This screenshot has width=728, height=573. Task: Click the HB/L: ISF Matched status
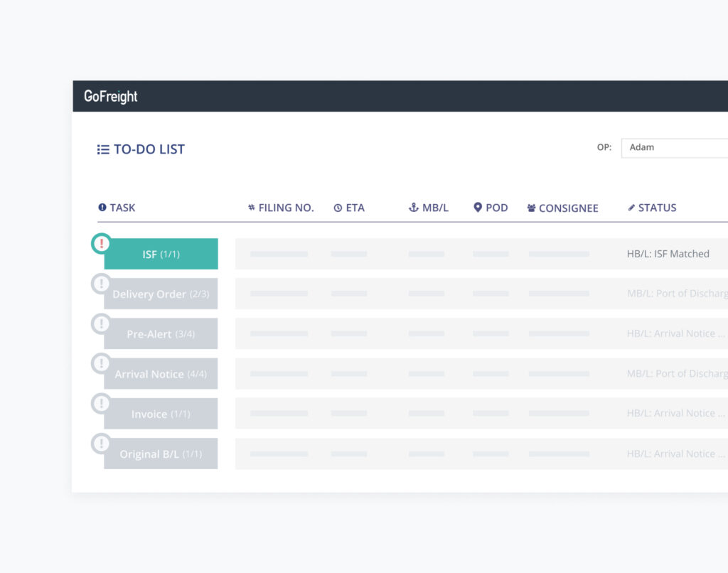[668, 254]
